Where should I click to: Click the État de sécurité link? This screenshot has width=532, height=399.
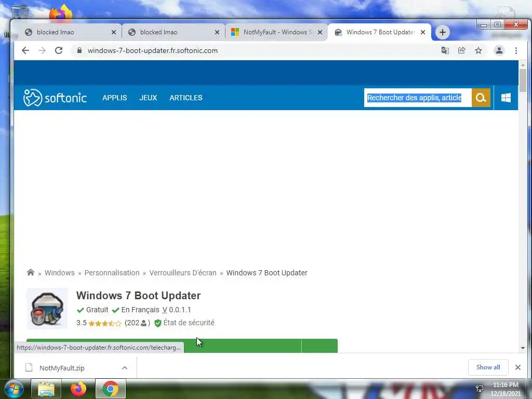[x=189, y=323]
